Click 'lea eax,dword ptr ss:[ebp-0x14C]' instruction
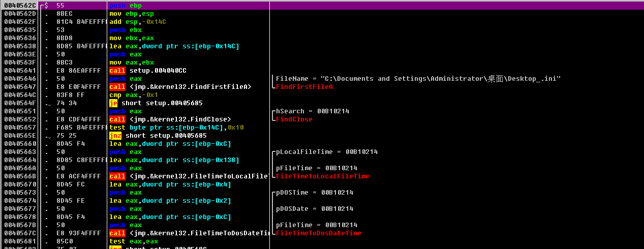 pyautogui.click(x=174, y=46)
